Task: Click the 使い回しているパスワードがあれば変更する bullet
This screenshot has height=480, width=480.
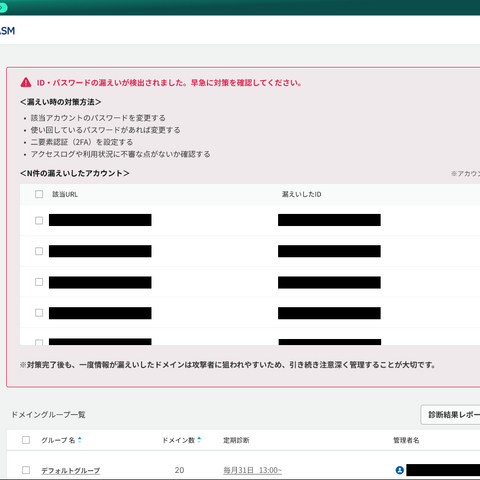Action: [106, 130]
